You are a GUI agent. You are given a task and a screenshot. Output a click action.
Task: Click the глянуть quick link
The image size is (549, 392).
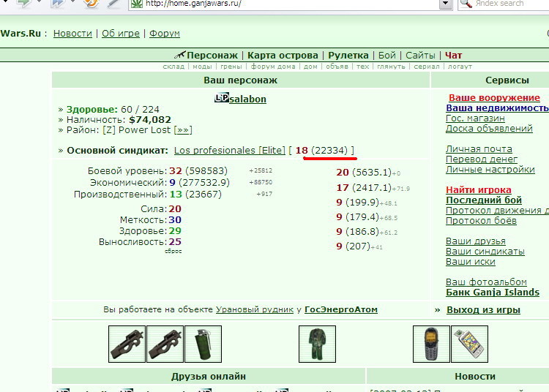point(391,67)
